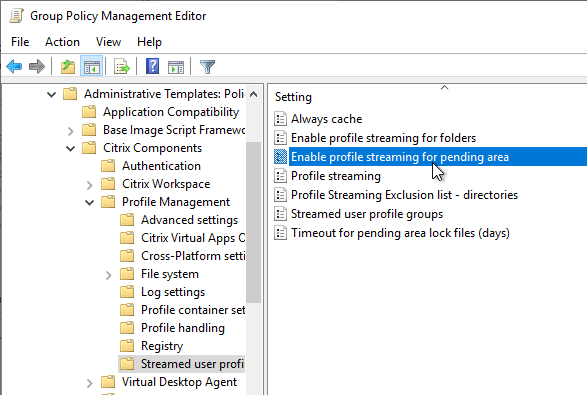587x395 pixels.
Task: Click the Profile handling folder icon
Action: pos(127,327)
